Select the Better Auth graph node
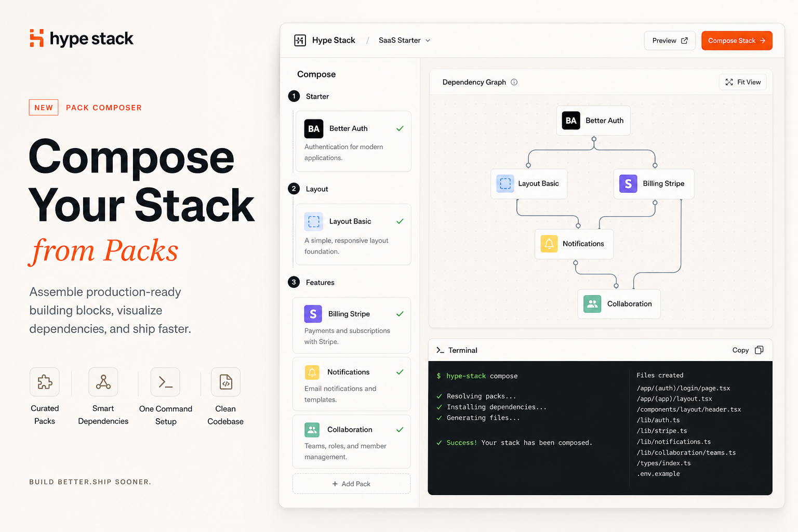Image resolution: width=798 pixels, height=532 pixels. click(x=593, y=121)
